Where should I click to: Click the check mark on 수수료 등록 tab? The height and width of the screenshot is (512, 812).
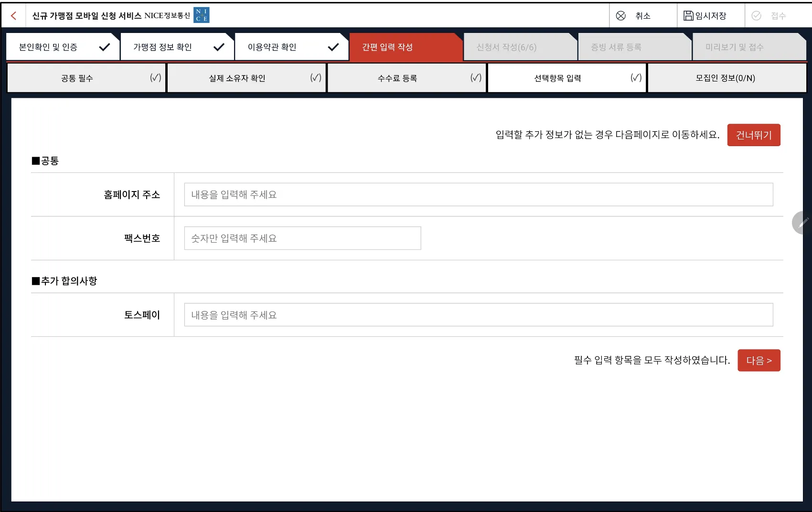476,78
